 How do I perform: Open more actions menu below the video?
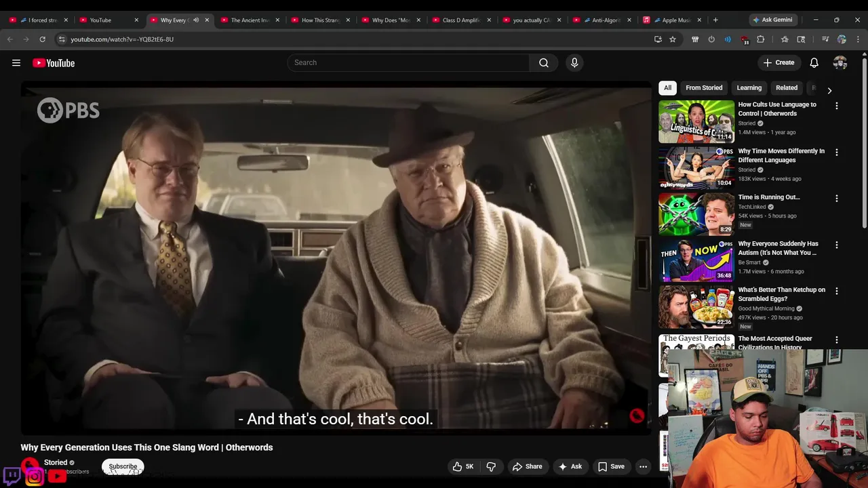coord(643,466)
